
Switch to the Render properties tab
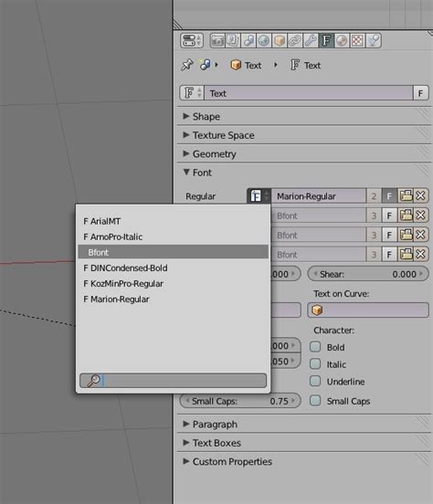pyautogui.click(x=217, y=40)
